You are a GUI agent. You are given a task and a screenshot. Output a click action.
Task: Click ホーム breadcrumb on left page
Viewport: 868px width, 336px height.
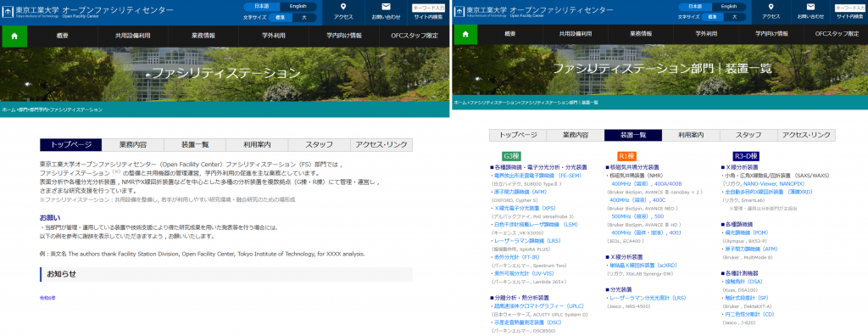tap(8, 109)
